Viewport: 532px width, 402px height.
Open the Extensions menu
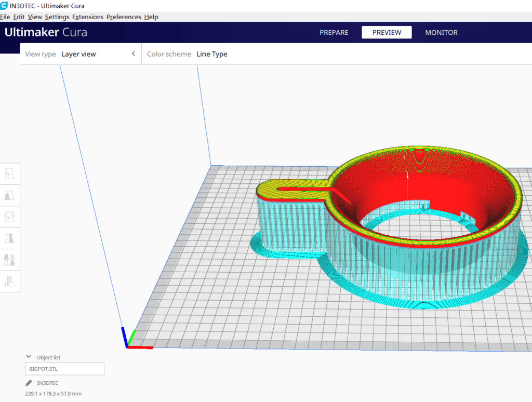[x=87, y=17]
